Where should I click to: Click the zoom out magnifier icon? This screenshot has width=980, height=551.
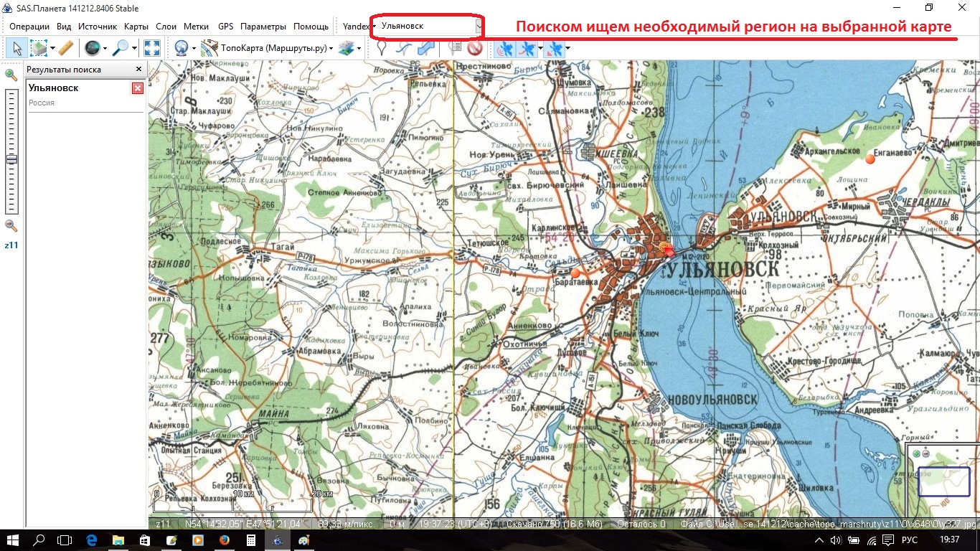tap(11, 225)
